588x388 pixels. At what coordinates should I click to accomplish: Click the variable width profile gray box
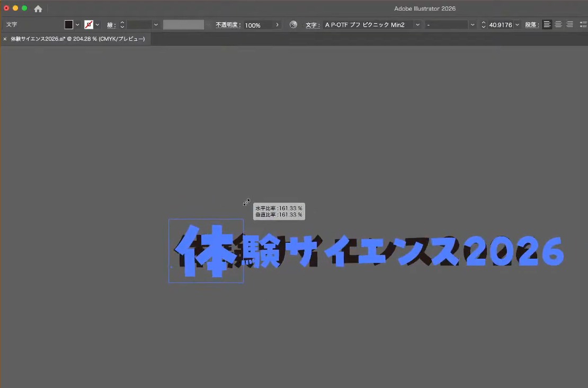(x=183, y=25)
